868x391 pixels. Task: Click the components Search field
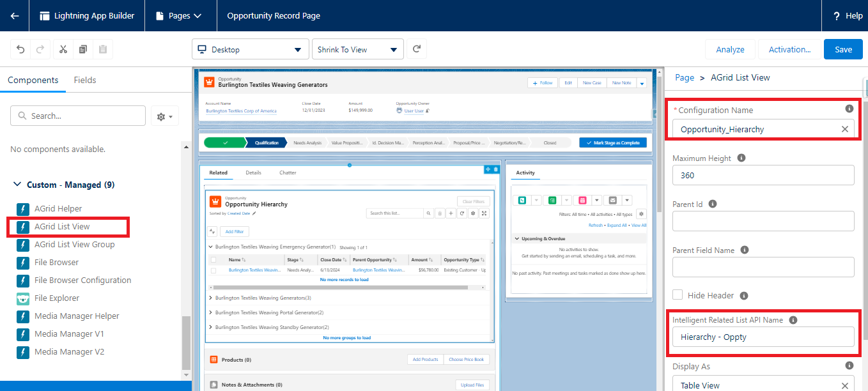coord(78,116)
